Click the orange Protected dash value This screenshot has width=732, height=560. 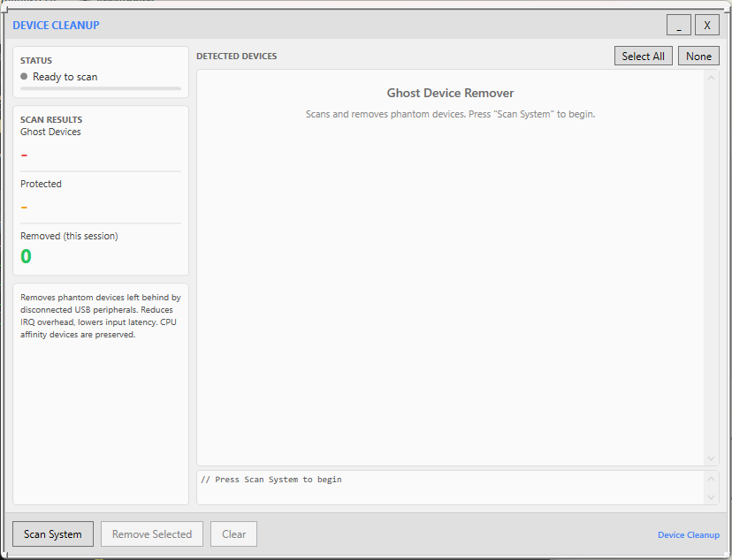coord(25,208)
